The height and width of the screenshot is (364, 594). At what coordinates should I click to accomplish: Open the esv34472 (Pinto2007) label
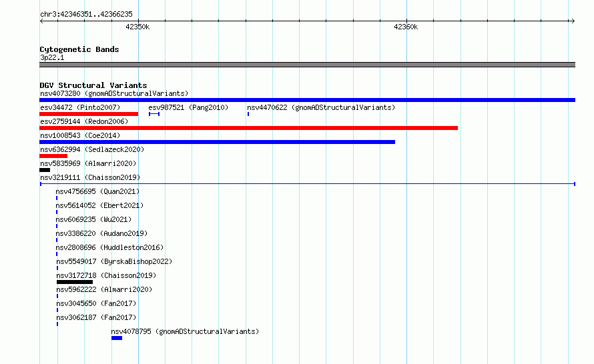tap(80, 107)
